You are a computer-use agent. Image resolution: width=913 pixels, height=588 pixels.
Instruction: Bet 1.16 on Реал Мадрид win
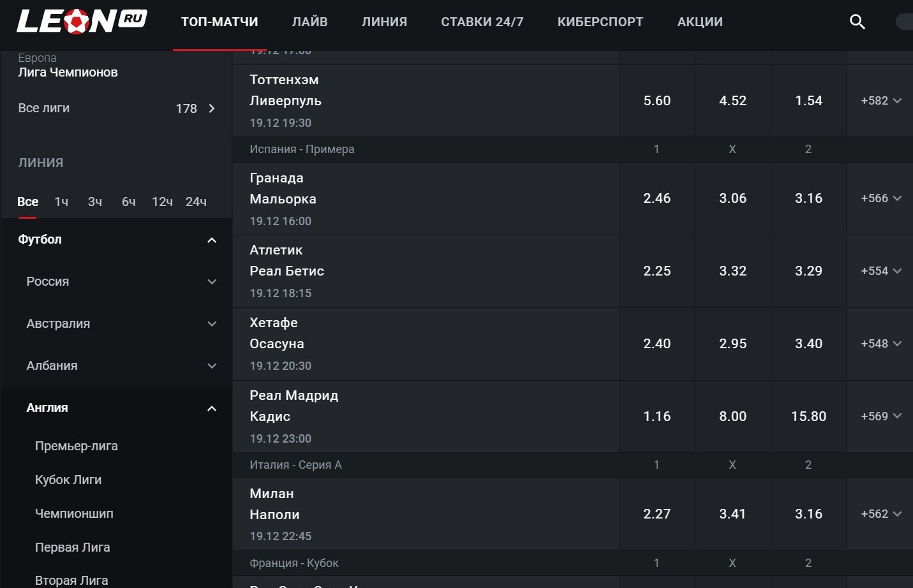(657, 416)
